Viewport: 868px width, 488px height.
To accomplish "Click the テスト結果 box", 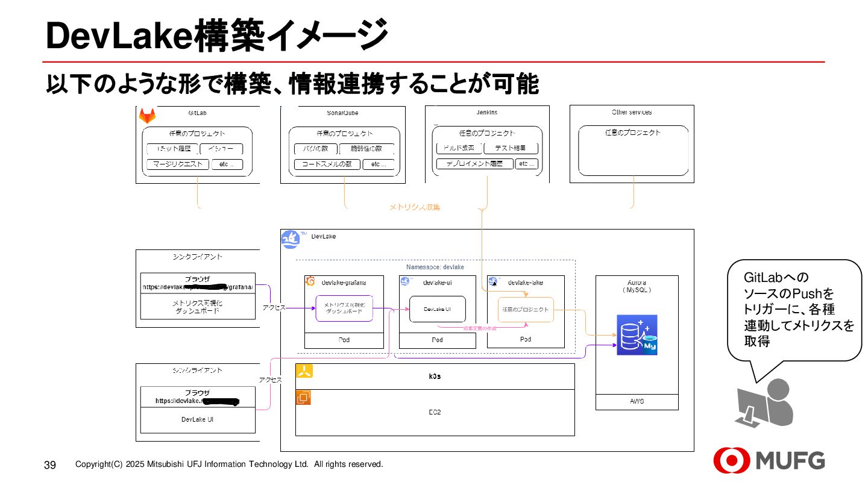I will coord(511,148).
